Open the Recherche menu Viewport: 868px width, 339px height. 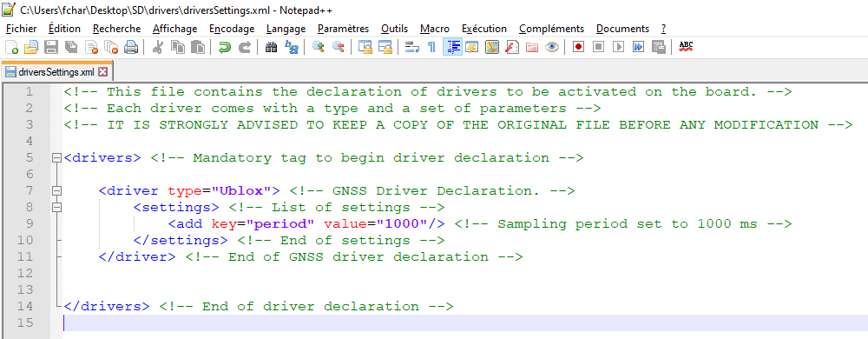[117, 28]
